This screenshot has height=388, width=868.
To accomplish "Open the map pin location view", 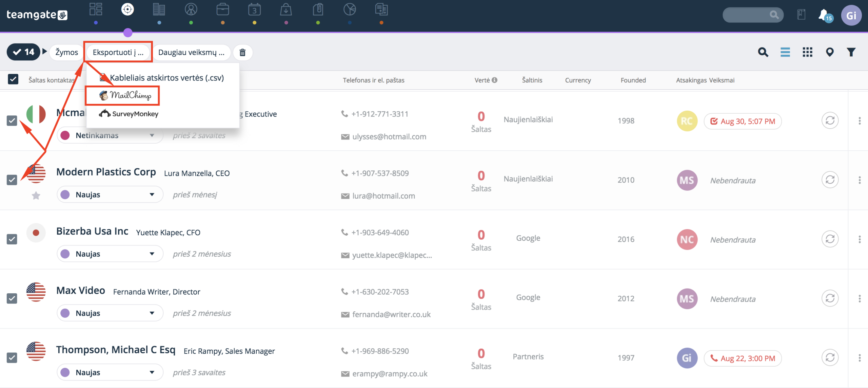I will coord(830,52).
